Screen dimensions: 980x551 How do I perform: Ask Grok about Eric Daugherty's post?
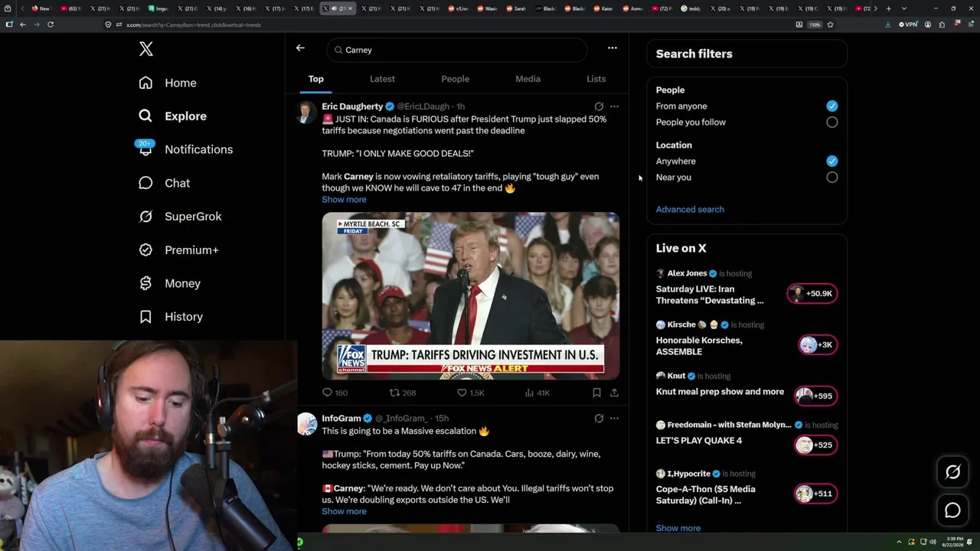pyautogui.click(x=599, y=106)
